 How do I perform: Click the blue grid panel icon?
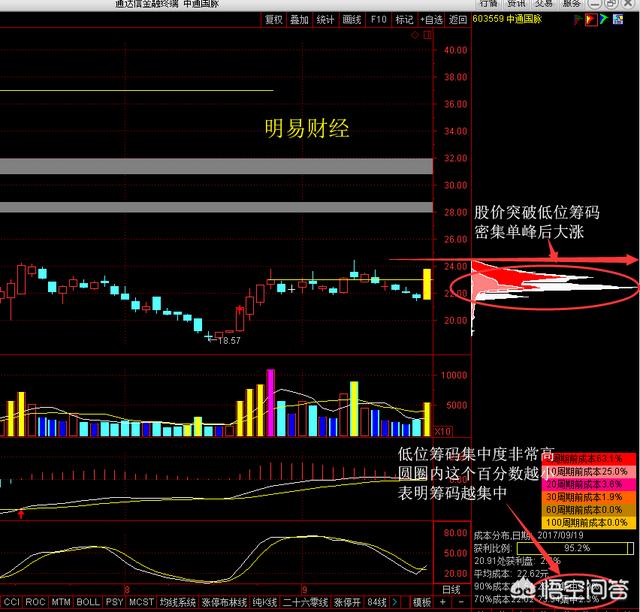618,19
